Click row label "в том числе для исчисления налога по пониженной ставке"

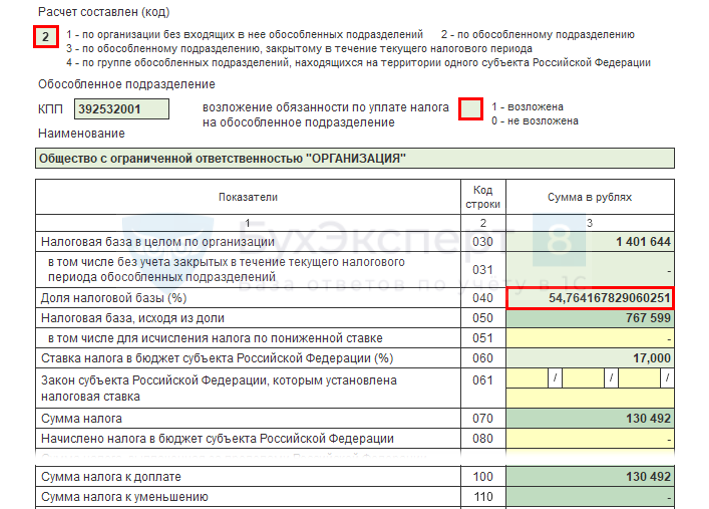[215, 338]
